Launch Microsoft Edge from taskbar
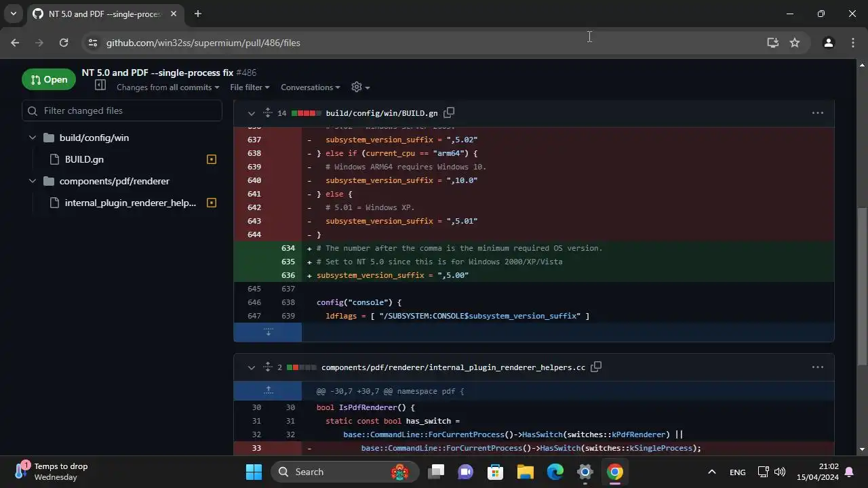The width and height of the screenshot is (868, 488). pos(555,472)
